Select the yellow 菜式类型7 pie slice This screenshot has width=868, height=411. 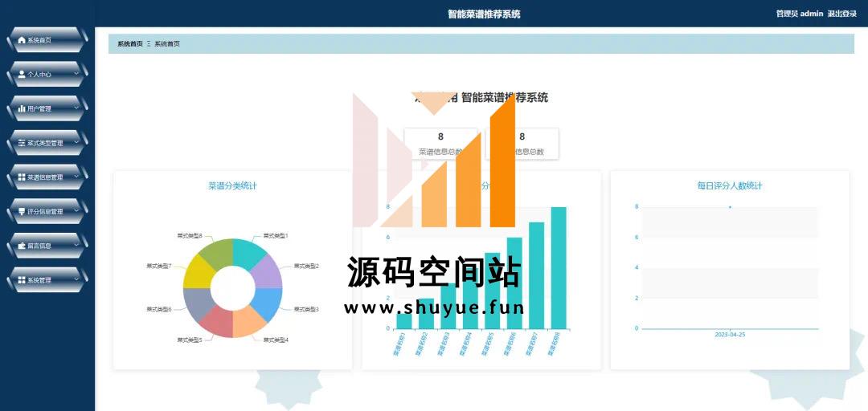[x=199, y=273]
